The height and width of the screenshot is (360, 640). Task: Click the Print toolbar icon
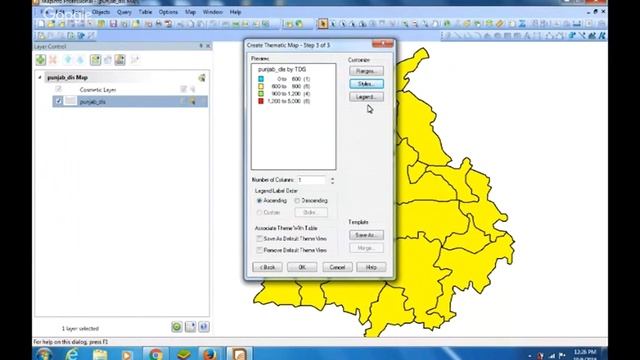[x=158, y=24]
